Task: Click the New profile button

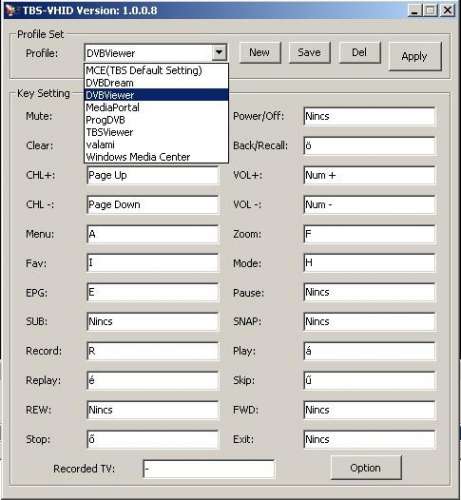Action: click(260, 52)
